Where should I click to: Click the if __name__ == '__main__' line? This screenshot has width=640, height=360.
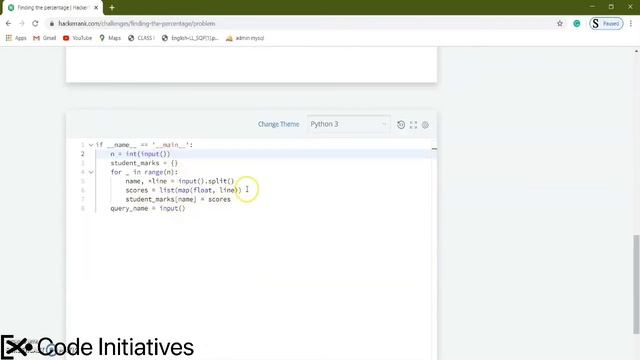pos(144,145)
